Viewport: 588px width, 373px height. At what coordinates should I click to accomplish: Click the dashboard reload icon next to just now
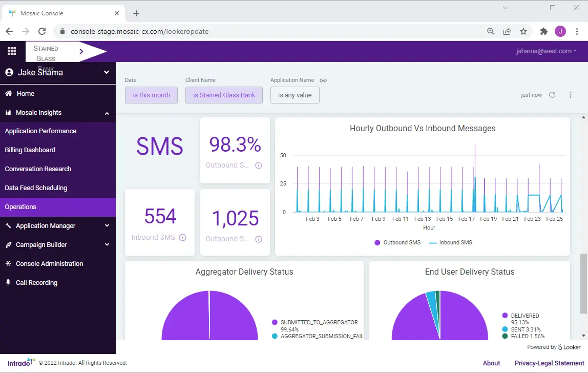point(552,95)
